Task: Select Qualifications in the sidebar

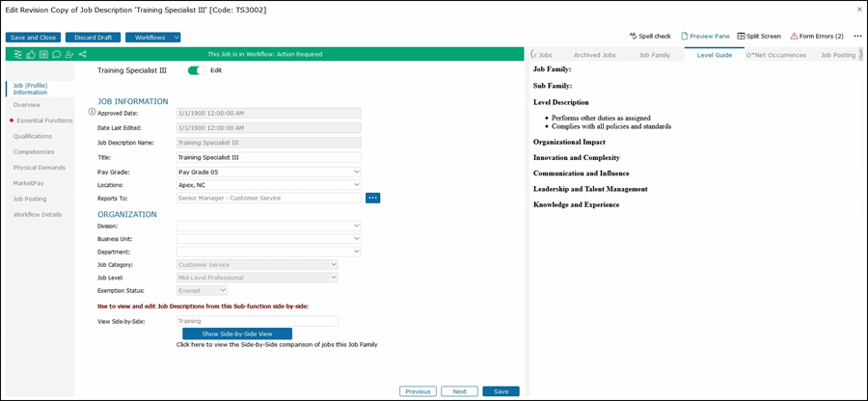Action: (33, 136)
